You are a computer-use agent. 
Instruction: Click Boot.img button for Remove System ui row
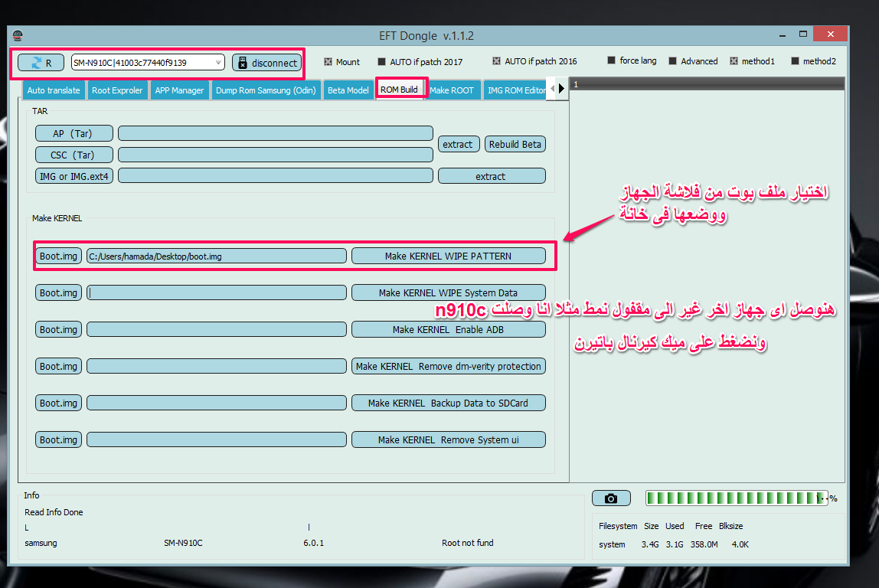coord(58,439)
